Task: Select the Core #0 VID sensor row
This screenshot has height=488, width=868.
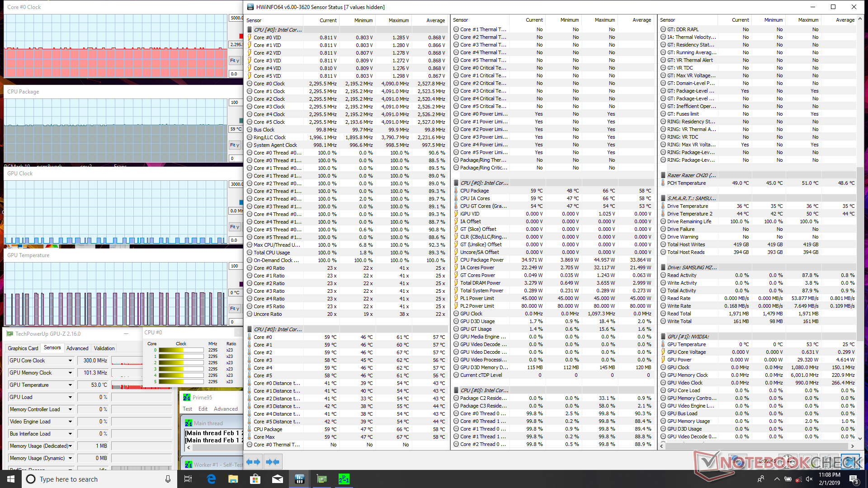Action: (x=346, y=38)
